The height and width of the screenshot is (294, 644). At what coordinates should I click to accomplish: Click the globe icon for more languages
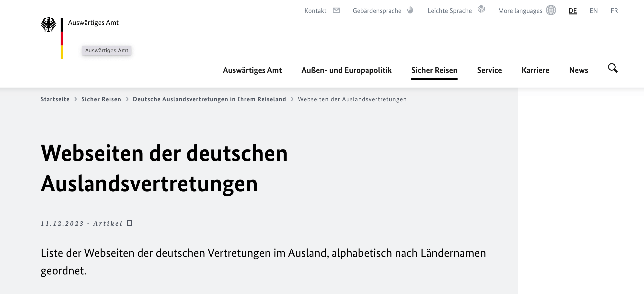click(x=551, y=10)
